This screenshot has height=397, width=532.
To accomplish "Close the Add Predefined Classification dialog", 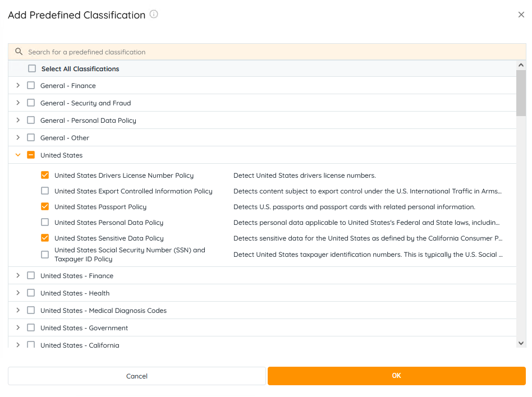I will point(521,15).
